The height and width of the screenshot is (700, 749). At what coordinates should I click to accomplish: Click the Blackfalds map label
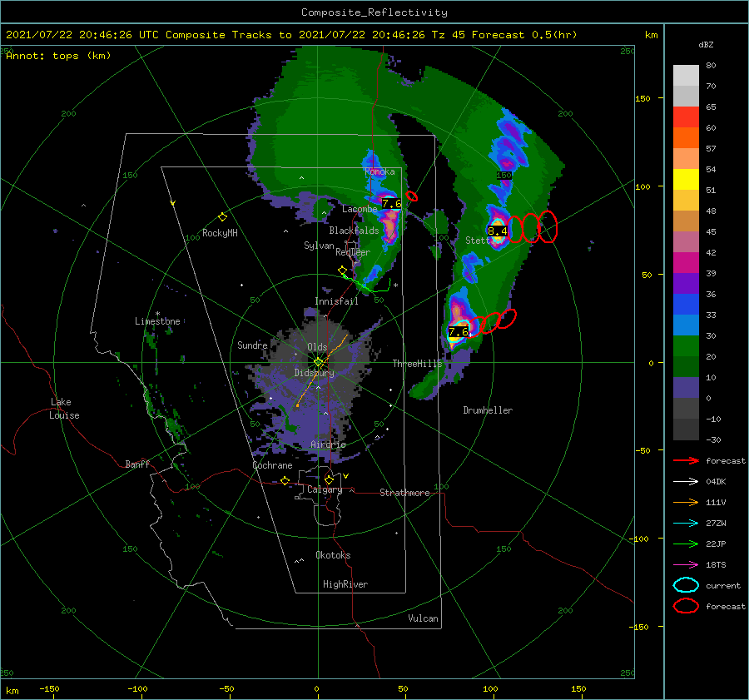(354, 231)
